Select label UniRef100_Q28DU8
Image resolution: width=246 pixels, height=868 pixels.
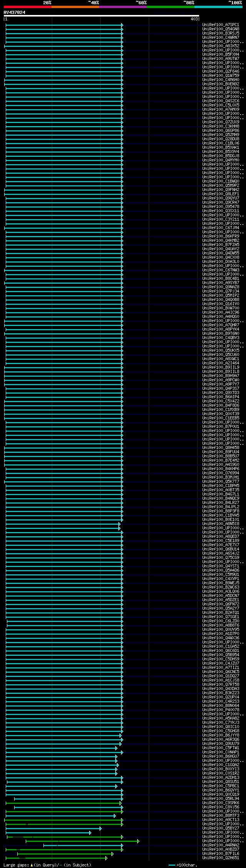tap(221, 139)
